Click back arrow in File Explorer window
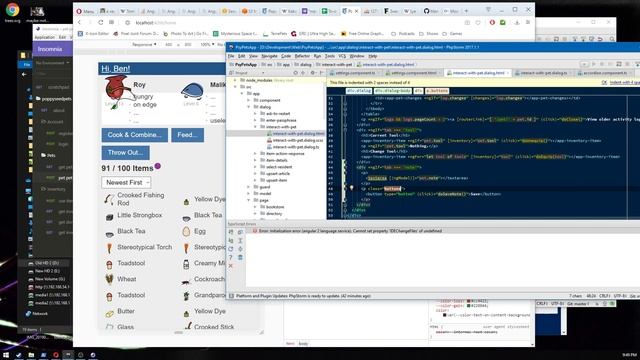This screenshot has height=360, width=640. 24,74
